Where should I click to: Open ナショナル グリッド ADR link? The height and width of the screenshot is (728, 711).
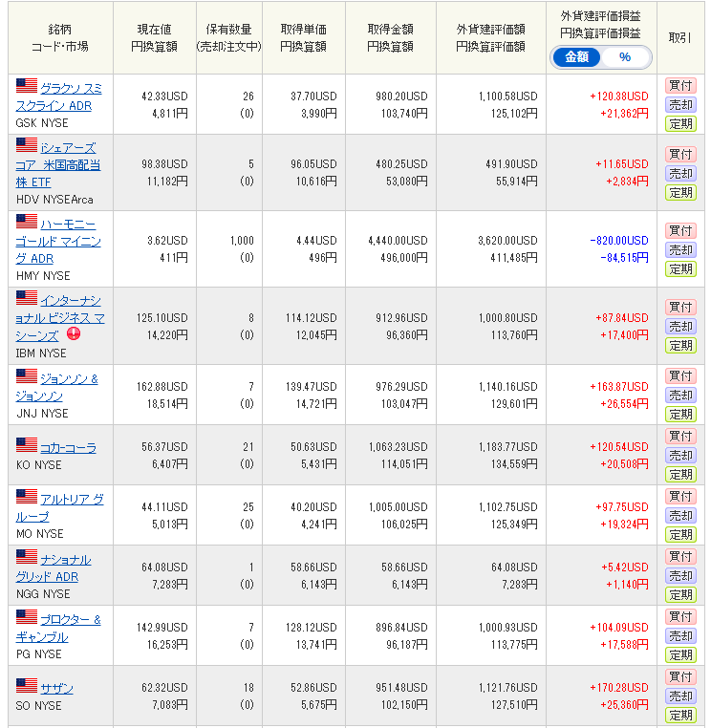click(x=54, y=568)
